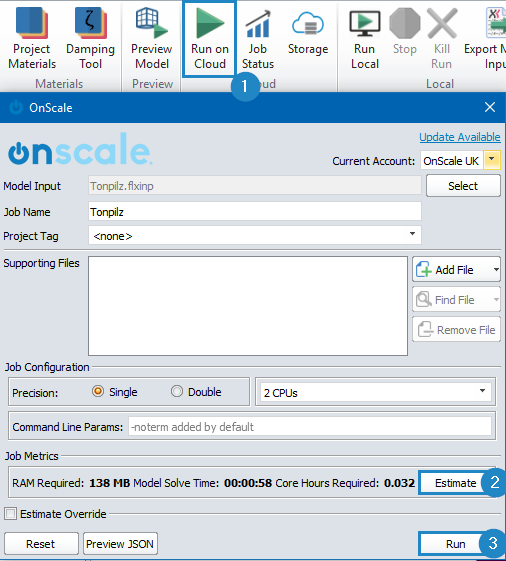
Task: Start Run on Cloud
Action: [210, 38]
